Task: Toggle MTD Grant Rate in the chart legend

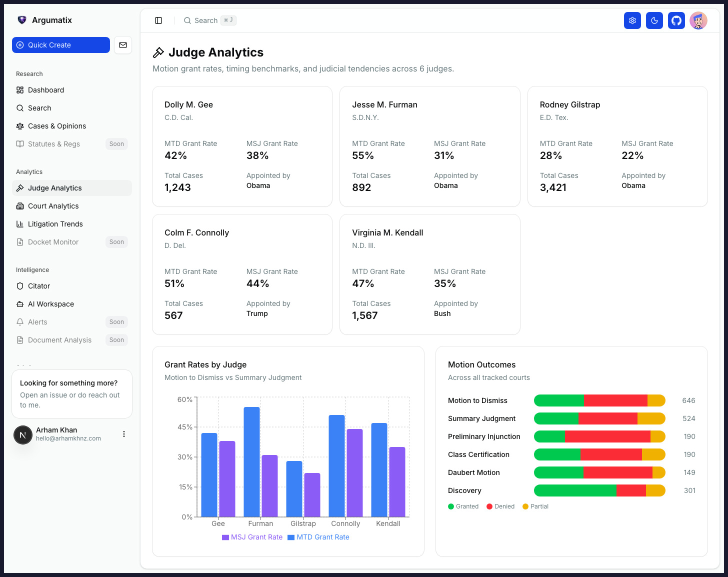Action: click(318, 537)
